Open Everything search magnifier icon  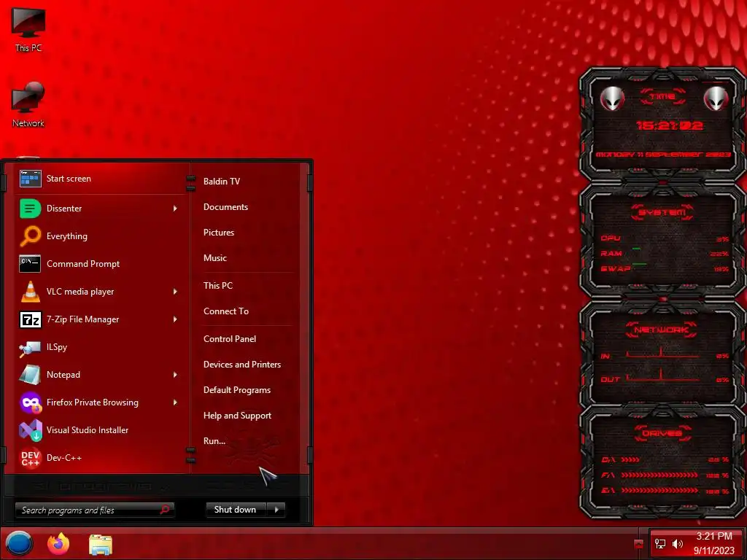[30, 236]
